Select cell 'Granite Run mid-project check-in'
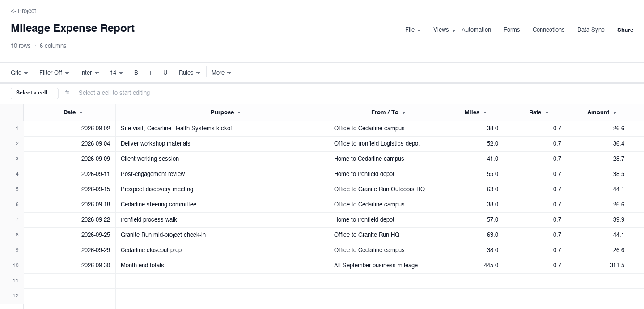Image resolution: width=644 pixels, height=309 pixels. (x=222, y=236)
